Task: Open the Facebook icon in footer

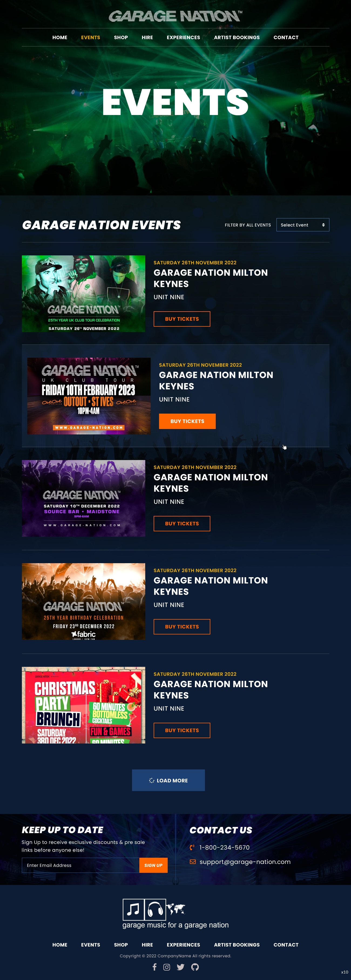Action: 154,967
